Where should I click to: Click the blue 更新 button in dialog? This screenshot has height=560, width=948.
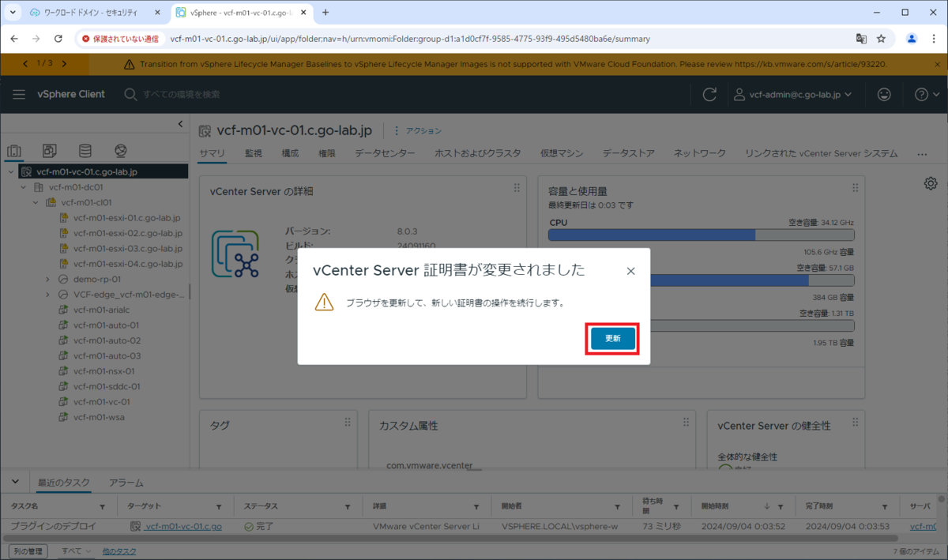(612, 338)
